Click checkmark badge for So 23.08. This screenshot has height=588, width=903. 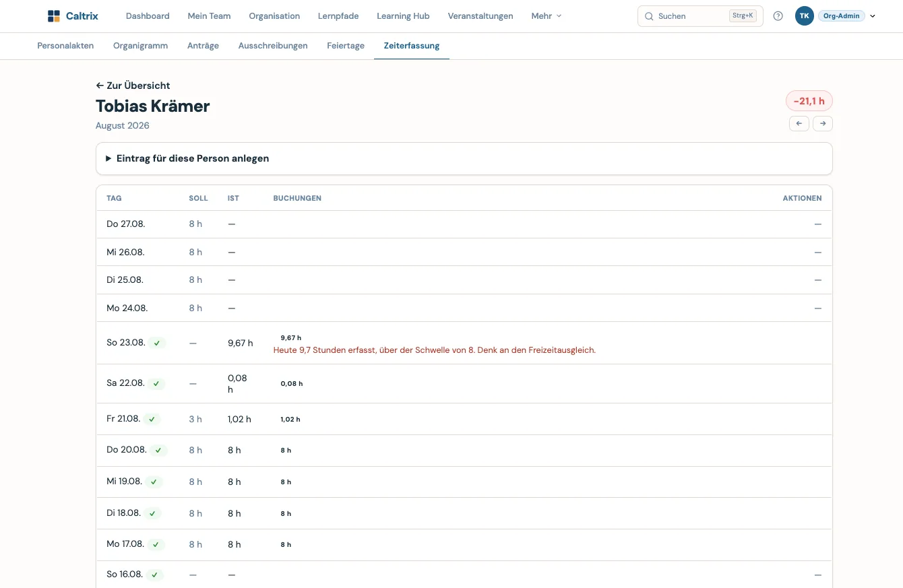[157, 343]
